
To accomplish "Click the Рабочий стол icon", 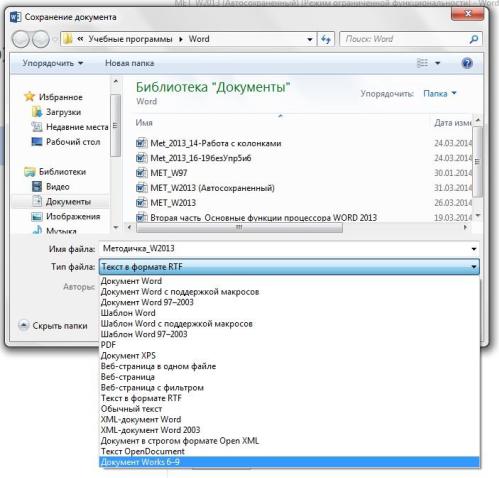I will click(37, 142).
